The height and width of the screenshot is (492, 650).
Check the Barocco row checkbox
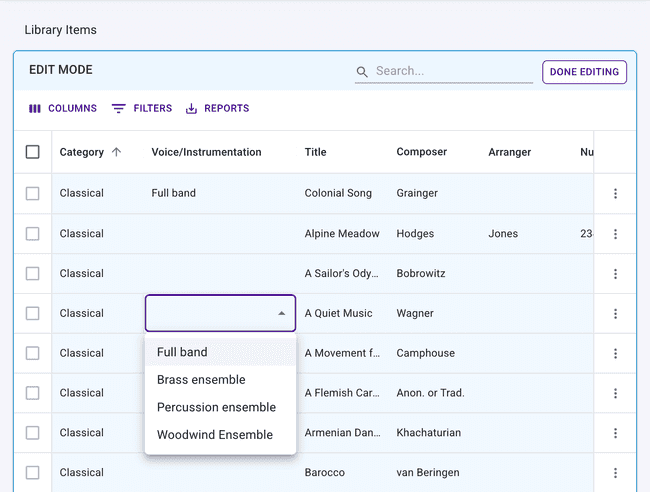click(x=33, y=473)
